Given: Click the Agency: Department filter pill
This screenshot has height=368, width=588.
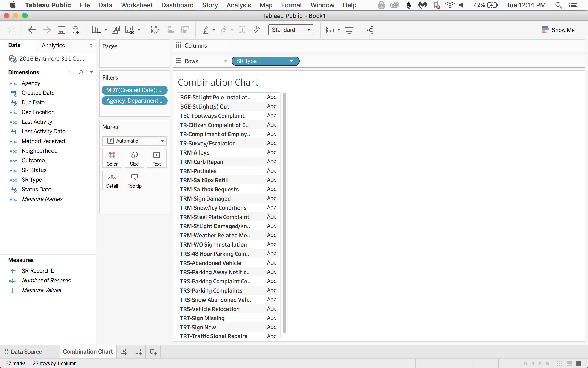Looking at the screenshot, I should [134, 101].
